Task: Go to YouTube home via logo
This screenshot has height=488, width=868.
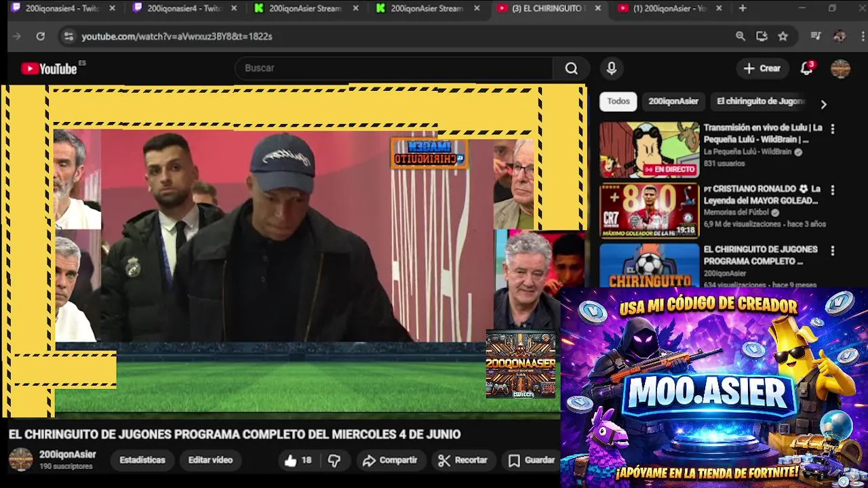Action: pos(49,68)
